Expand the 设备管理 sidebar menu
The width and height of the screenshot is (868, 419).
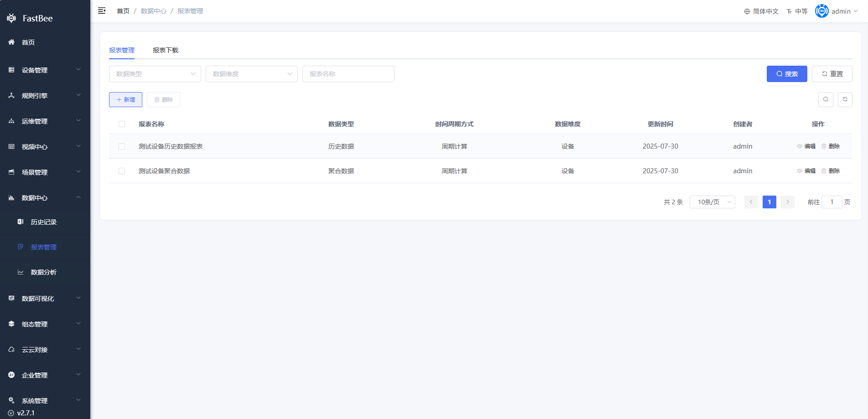(45, 70)
